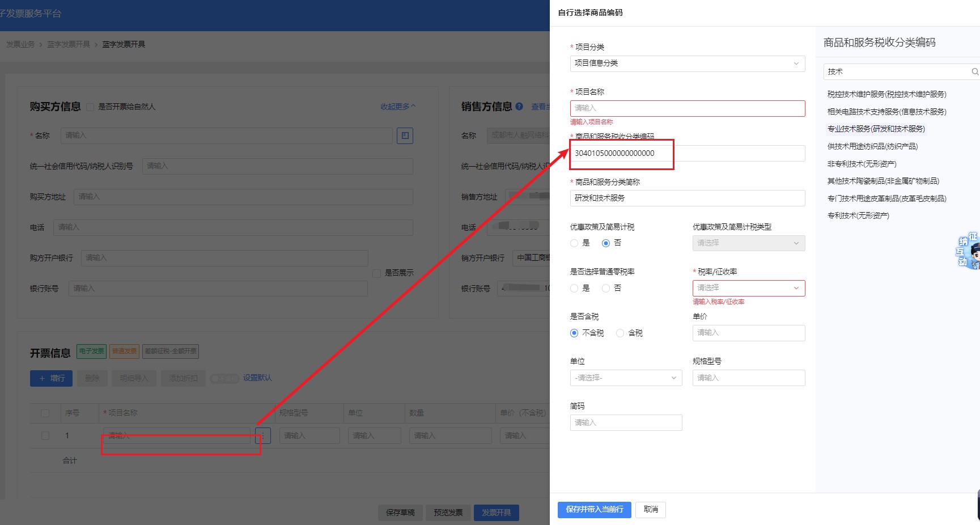The height and width of the screenshot is (525, 980).
Task: Click the seller info help icon
Action: pos(519,106)
